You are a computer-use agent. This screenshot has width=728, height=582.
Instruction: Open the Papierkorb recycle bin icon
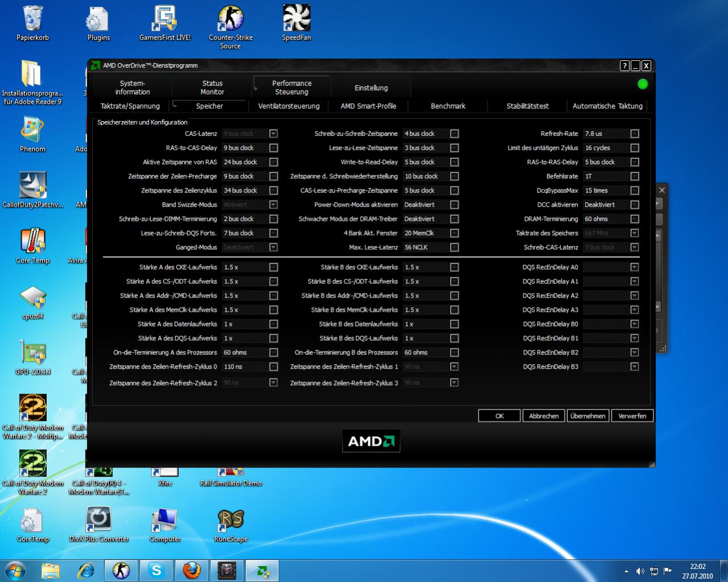pos(32,23)
